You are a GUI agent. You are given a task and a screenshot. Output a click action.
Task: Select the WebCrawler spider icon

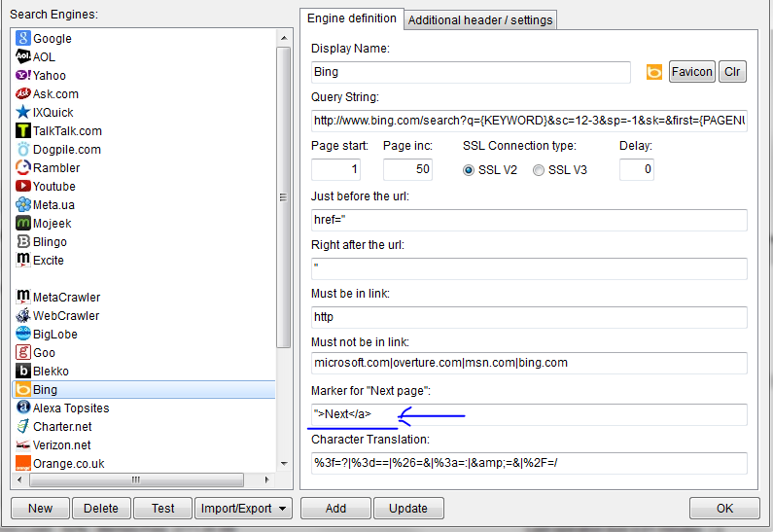(x=22, y=315)
